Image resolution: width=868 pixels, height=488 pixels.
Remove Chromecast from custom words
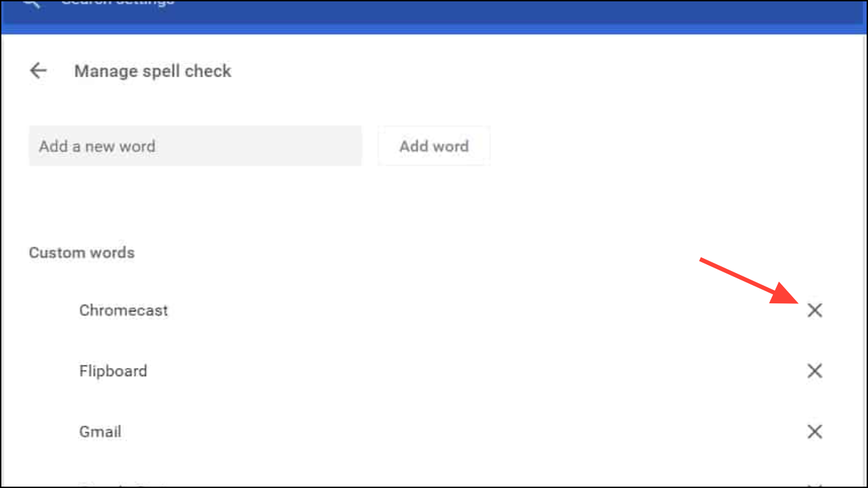pos(815,310)
